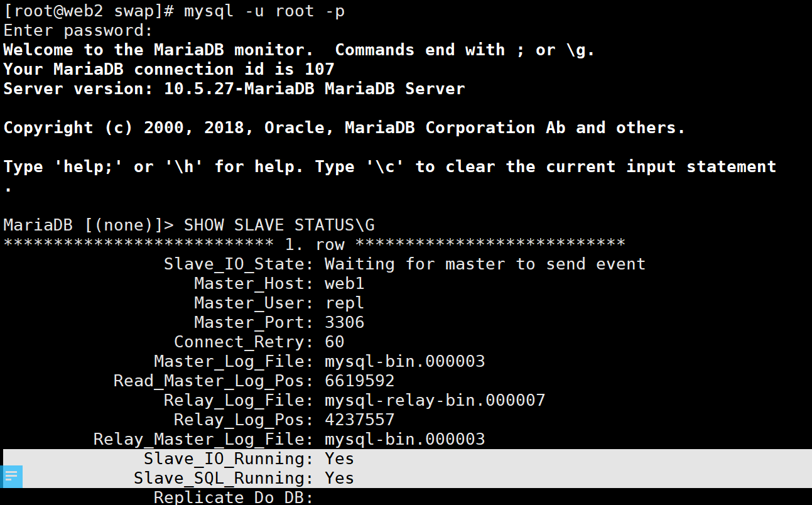Viewport: 812px width, 505px height.
Task: Click the blue note icon beside Slave_SQL_Running
Action: (x=13, y=477)
